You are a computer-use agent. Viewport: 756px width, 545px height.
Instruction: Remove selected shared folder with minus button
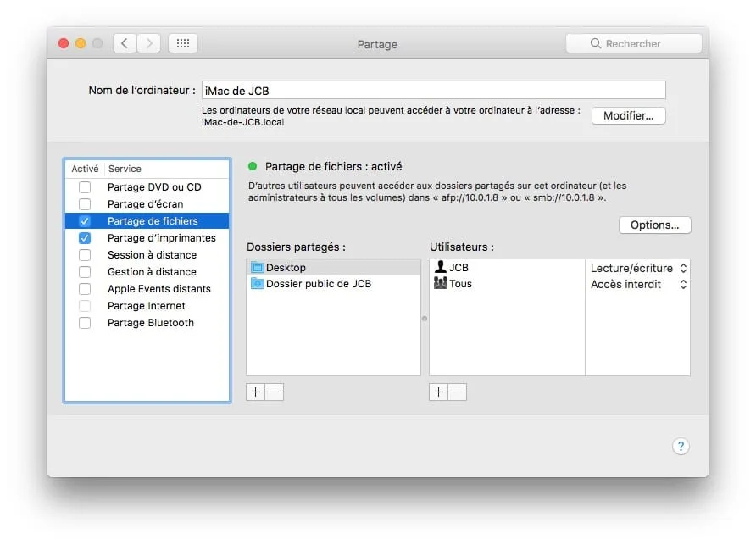(275, 392)
